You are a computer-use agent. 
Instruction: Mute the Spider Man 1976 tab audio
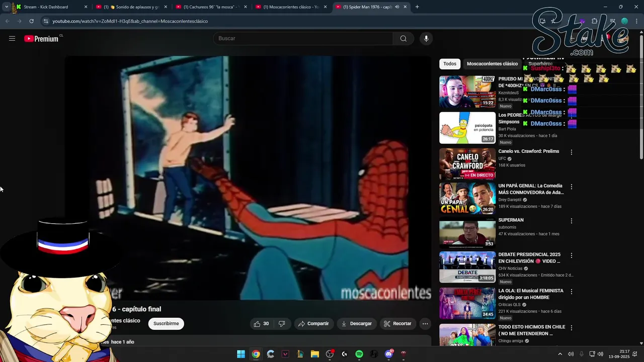(397, 7)
